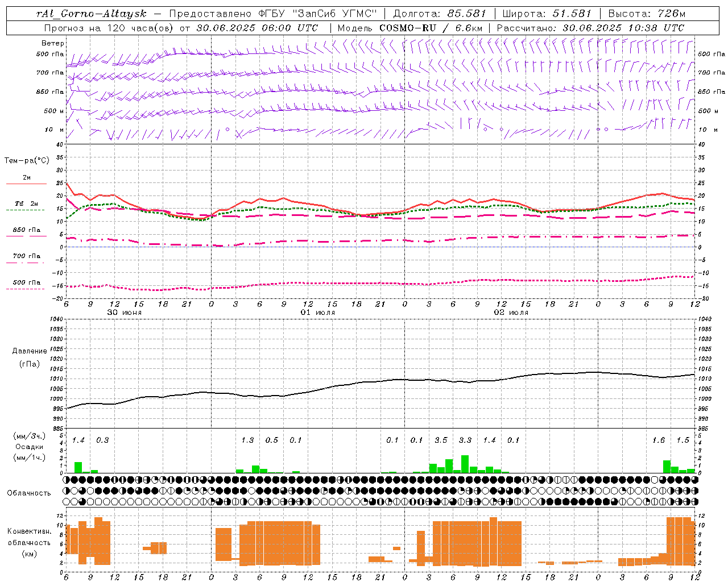
Task: Click the model label COSMO-RU / 6.6км
Action: pyautogui.click(x=431, y=28)
